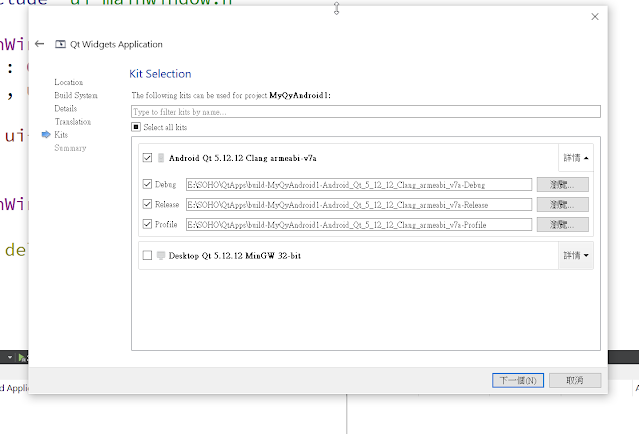Collapse the Android kit details

pos(576,158)
